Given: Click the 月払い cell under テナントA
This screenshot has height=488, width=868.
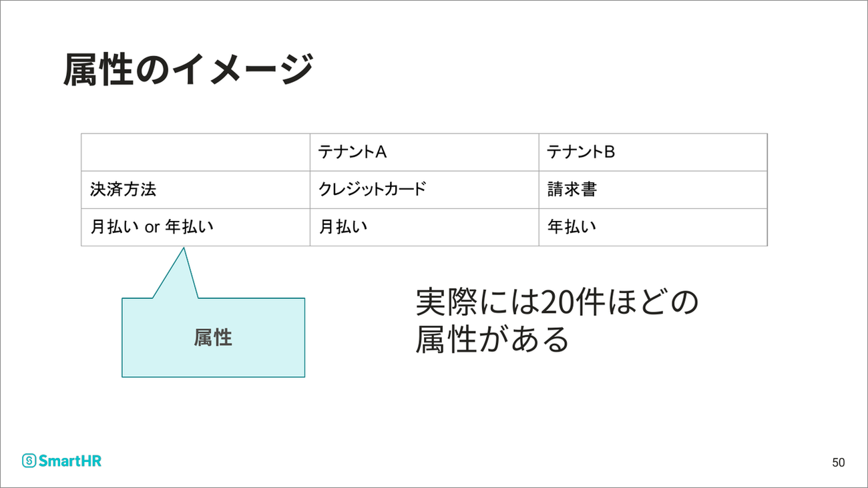Looking at the screenshot, I should (425, 227).
